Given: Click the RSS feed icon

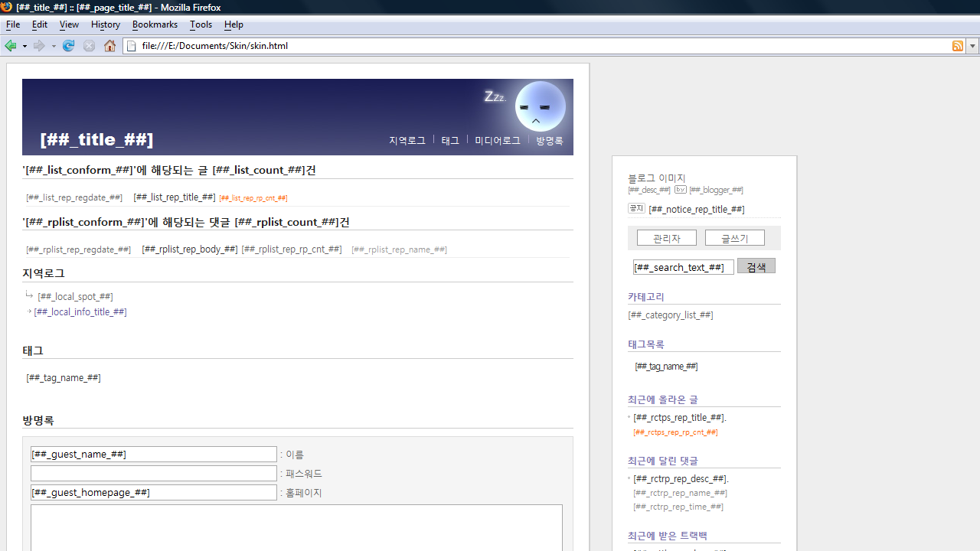Looking at the screenshot, I should (958, 46).
